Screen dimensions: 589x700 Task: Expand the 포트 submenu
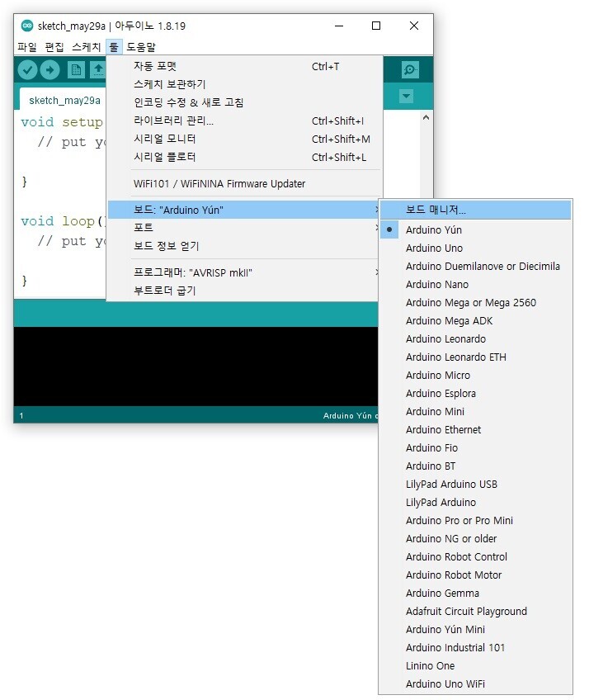pos(243,228)
